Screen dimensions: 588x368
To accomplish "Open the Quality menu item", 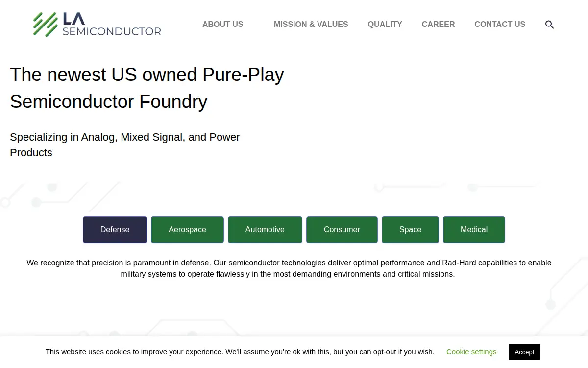I will (385, 24).
